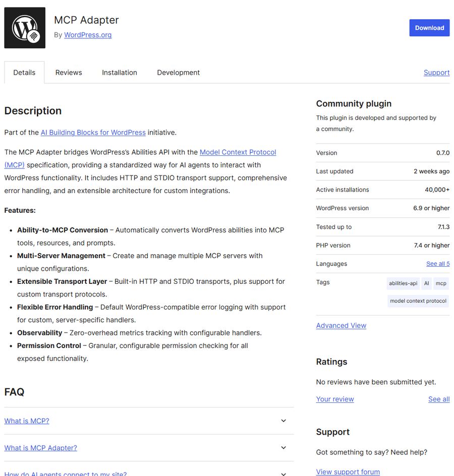This screenshot has width=454, height=476.
Task: Open the 'What is MCP Adapter?' question link
Action: pos(41,448)
